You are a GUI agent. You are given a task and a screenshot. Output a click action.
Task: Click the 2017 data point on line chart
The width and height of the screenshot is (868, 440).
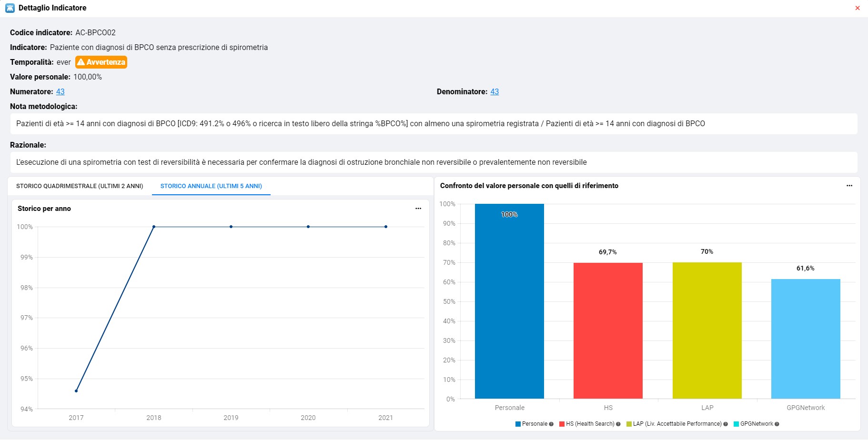(x=76, y=391)
